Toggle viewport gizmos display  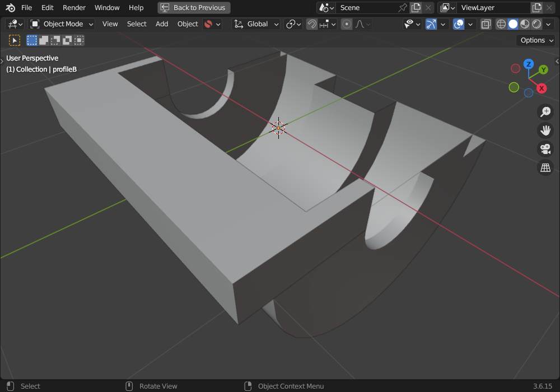[431, 24]
